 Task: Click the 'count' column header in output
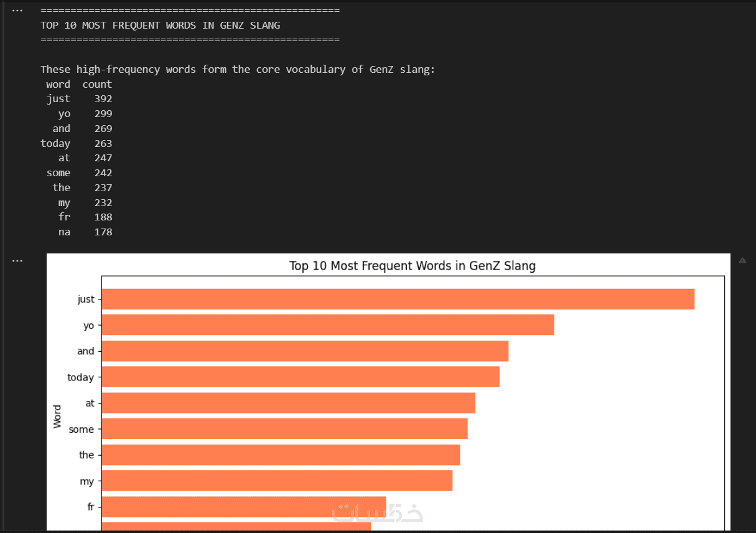pyautogui.click(x=97, y=84)
